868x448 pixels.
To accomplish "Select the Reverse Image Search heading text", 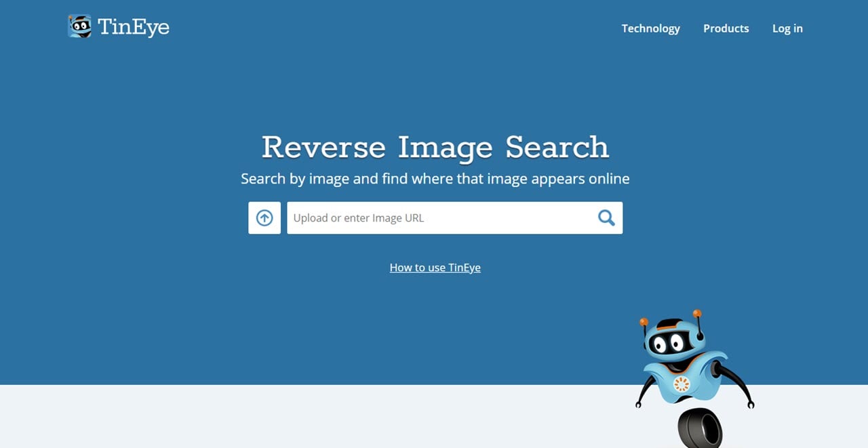I will pos(435,147).
